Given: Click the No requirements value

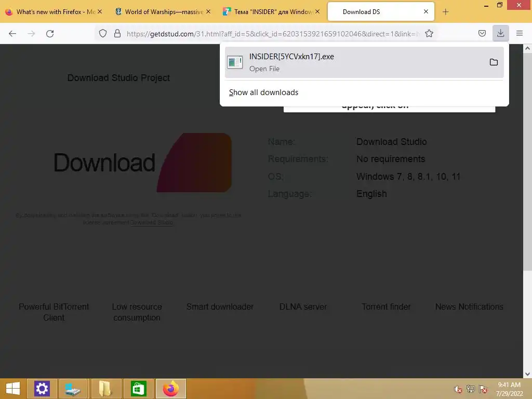Looking at the screenshot, I should 391,159.
